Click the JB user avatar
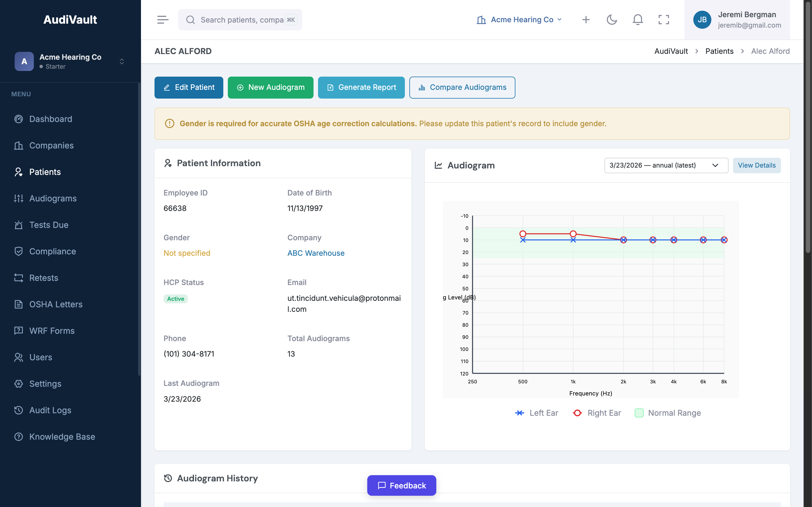This screenshot has height=507, width=812. (x=702, y=20)
